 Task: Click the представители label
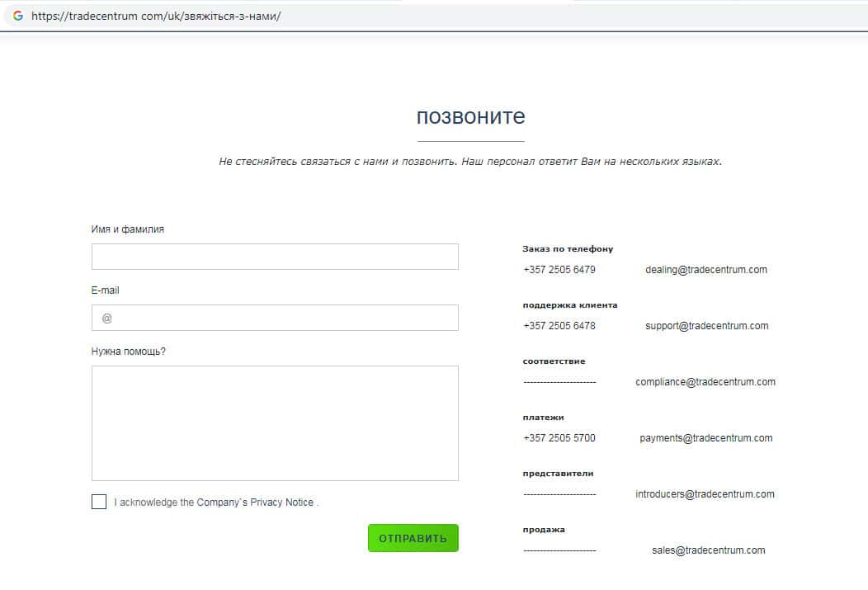pyautogui.click(x=558, y=473)
